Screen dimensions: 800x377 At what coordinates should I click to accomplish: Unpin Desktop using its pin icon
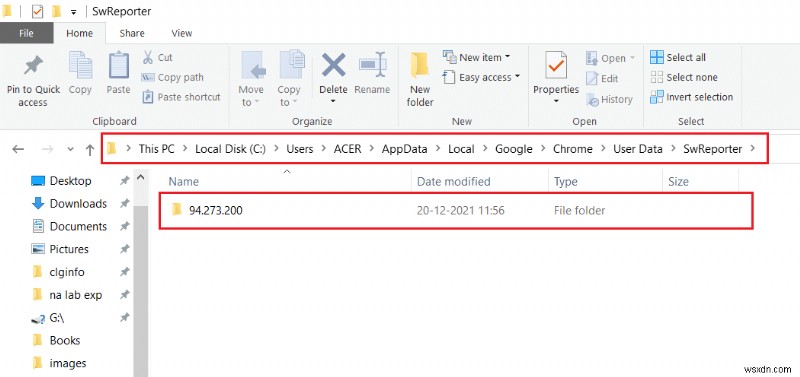point(124,181)
